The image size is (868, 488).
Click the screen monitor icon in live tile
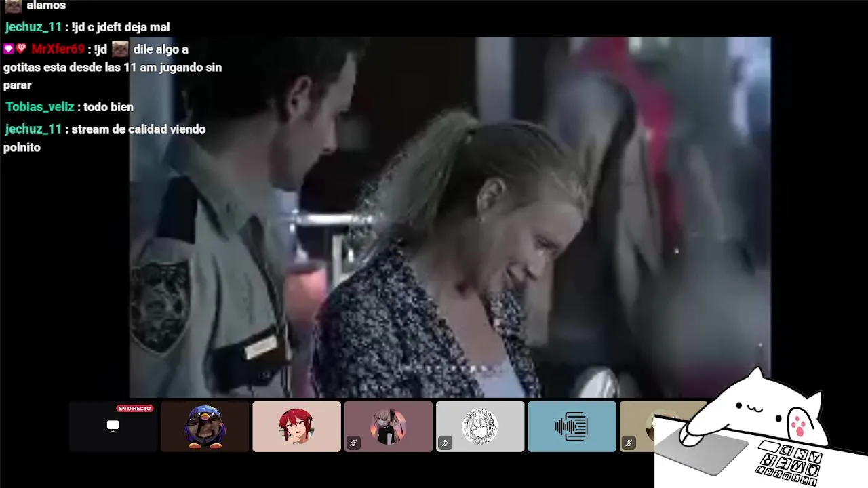point(113,426)
